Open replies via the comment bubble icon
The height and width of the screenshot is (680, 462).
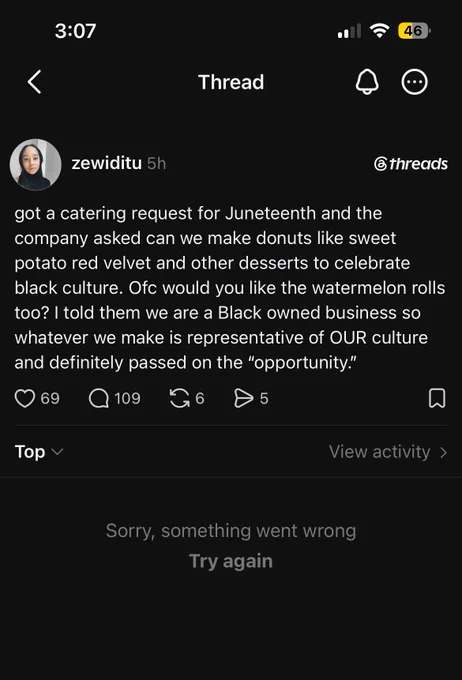click(x=99, y=398)
